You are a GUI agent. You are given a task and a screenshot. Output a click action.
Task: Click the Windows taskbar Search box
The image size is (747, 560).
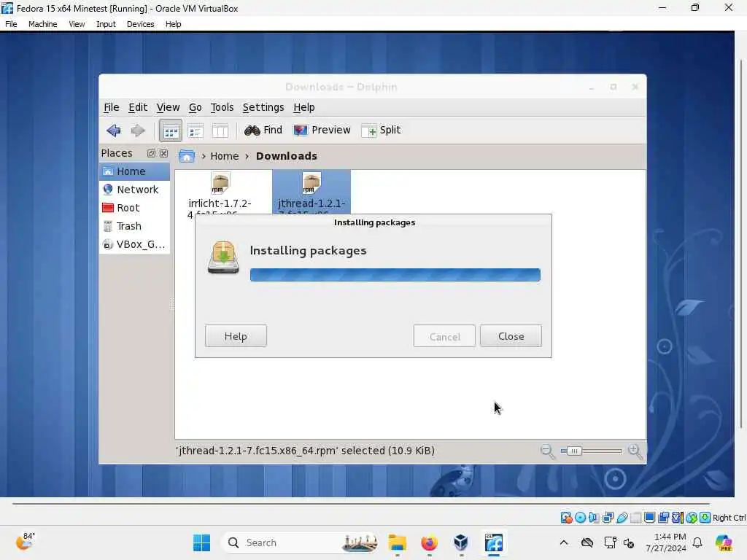(300, 542)
